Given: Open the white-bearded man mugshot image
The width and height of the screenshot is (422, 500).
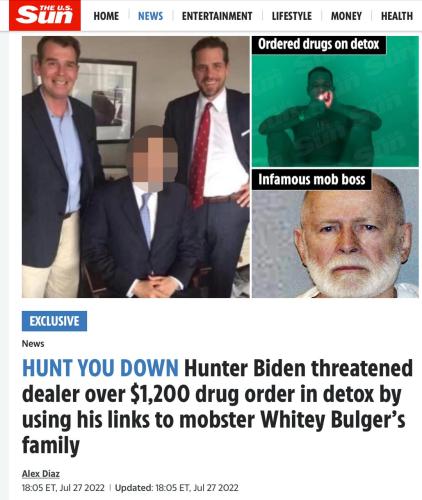Looking at the screenshot, I should [x=335, y=233].
